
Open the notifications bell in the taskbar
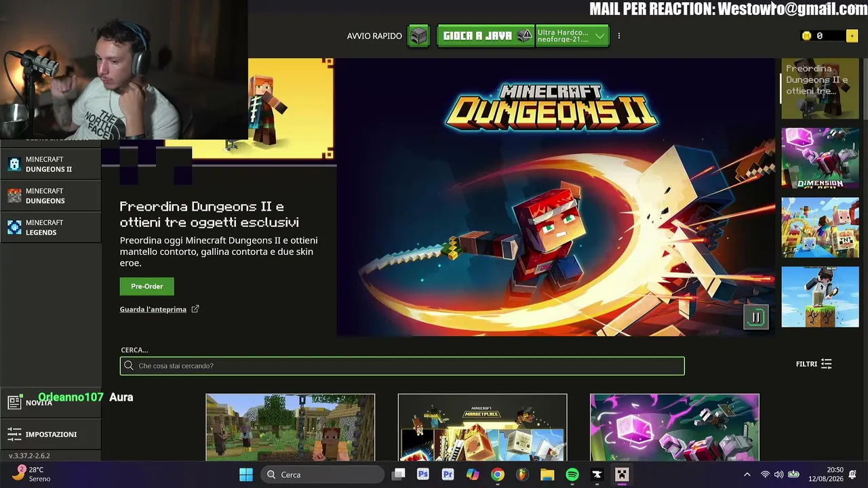click(852, 474)
